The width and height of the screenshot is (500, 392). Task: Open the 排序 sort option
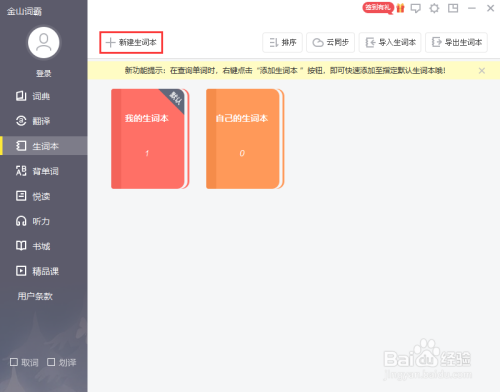[282, 42]
